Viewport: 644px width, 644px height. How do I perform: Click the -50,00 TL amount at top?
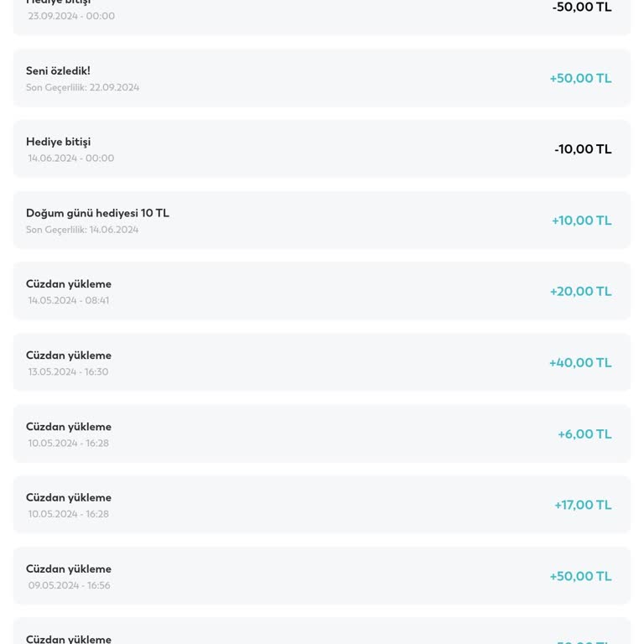(582, 8)
